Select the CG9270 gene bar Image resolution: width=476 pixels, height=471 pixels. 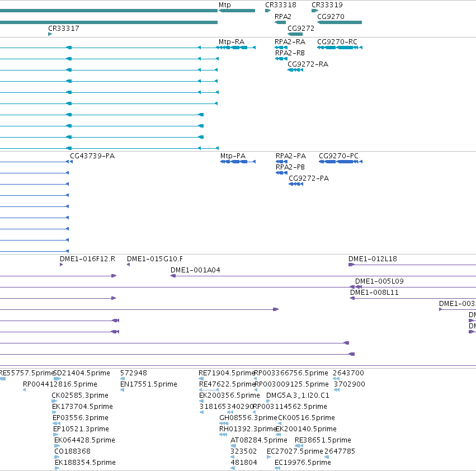click(340, 22)
